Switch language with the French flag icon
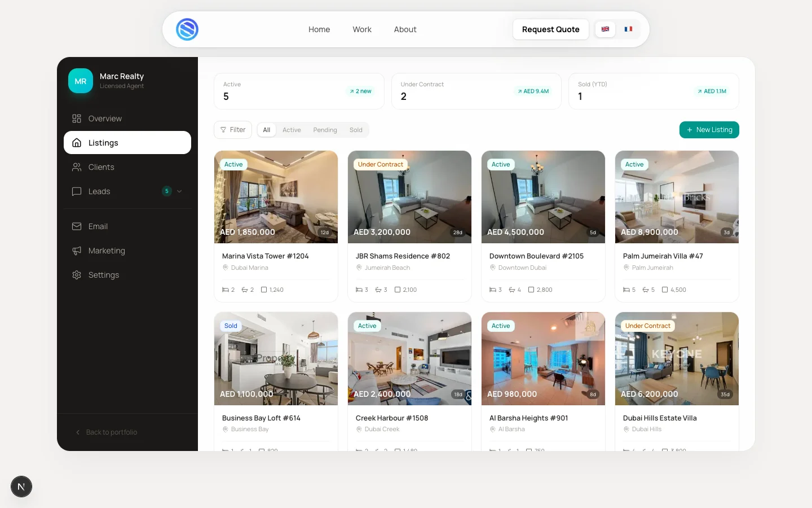812x508 pixels. pyautogui.click(x=628, y=29)
